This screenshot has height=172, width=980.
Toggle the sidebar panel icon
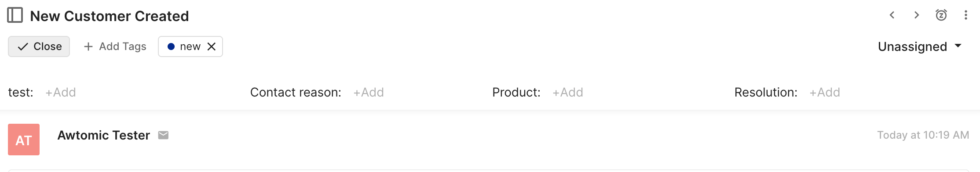pos(15,15)
